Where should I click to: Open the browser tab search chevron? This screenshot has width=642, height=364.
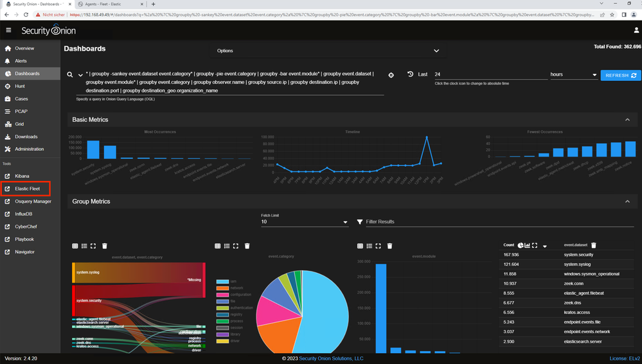[601, 4]
